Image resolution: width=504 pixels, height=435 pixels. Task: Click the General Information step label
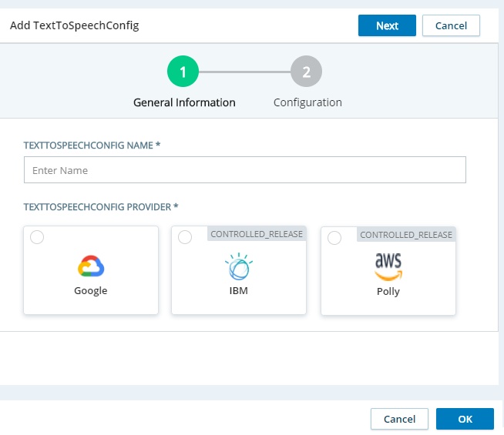click(x=184, y=102)
